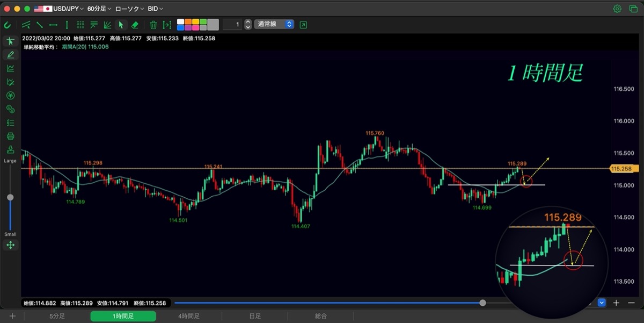Switch to the 総合 tab
Screen dimensions: 644x323
coord(321,316)
